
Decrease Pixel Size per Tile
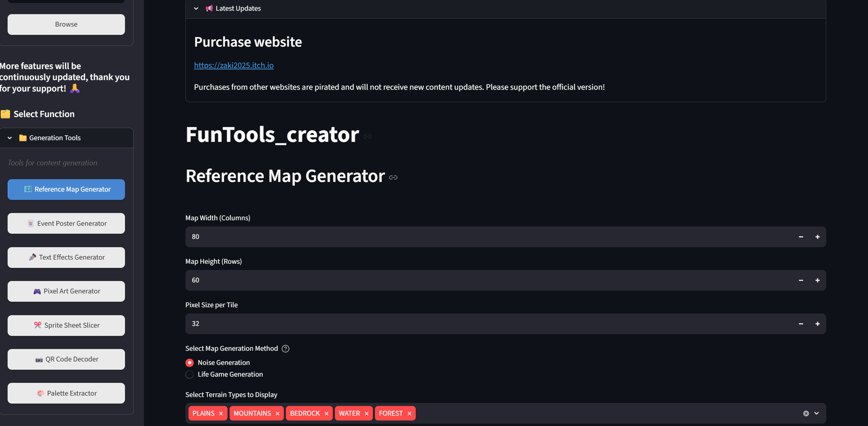(801, 324)
